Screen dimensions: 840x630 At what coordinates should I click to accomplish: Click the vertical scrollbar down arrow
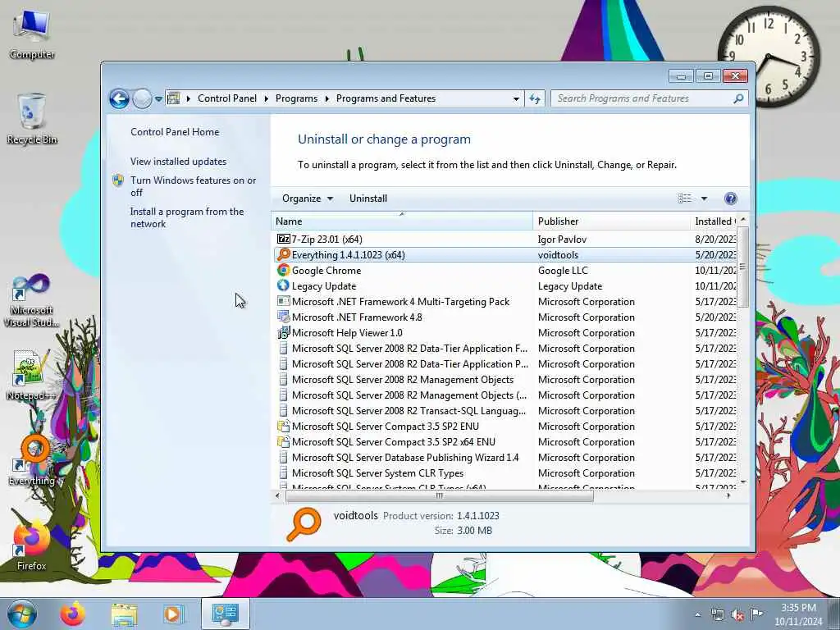743,482
